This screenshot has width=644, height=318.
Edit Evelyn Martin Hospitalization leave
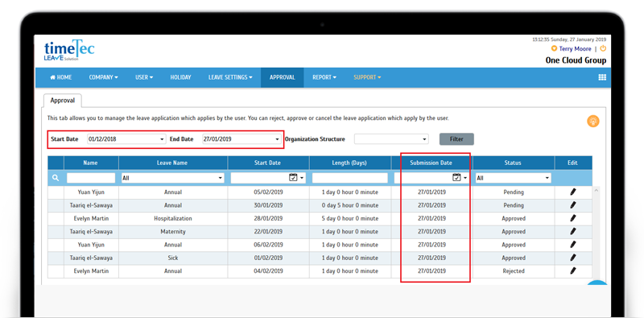click(x=573, y=218)
